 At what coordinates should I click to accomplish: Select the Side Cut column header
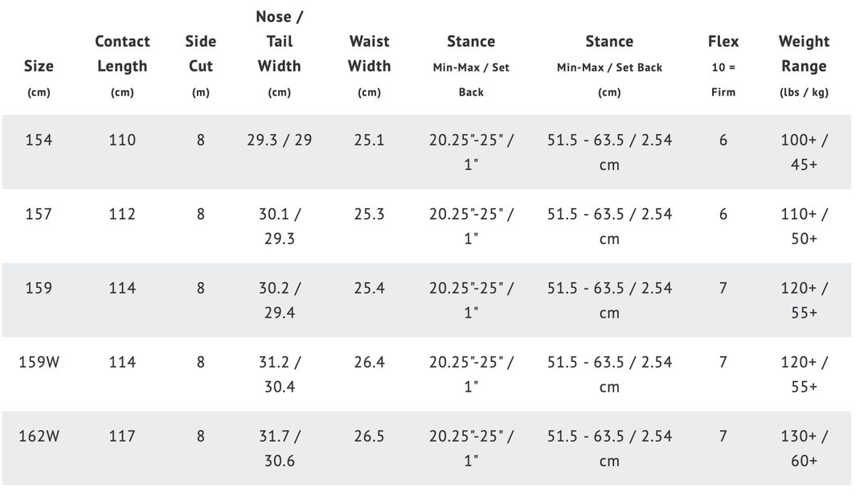click(x=201, y=54)
